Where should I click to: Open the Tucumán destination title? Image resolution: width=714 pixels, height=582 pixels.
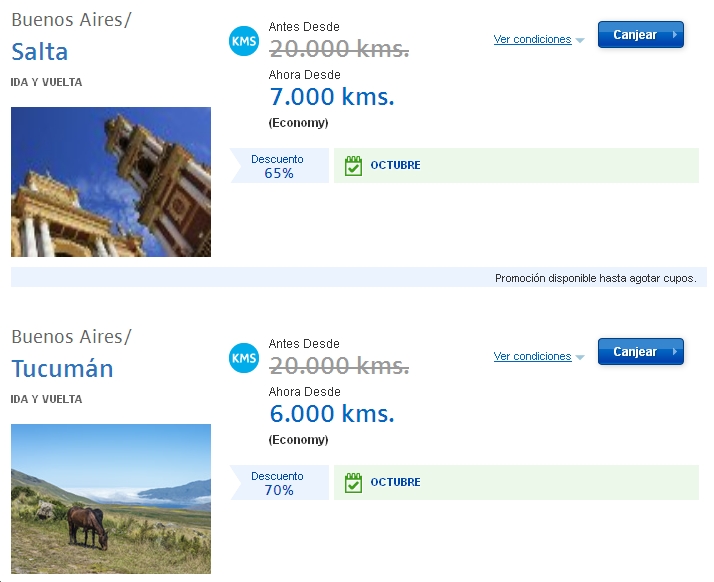pos(62,369)
